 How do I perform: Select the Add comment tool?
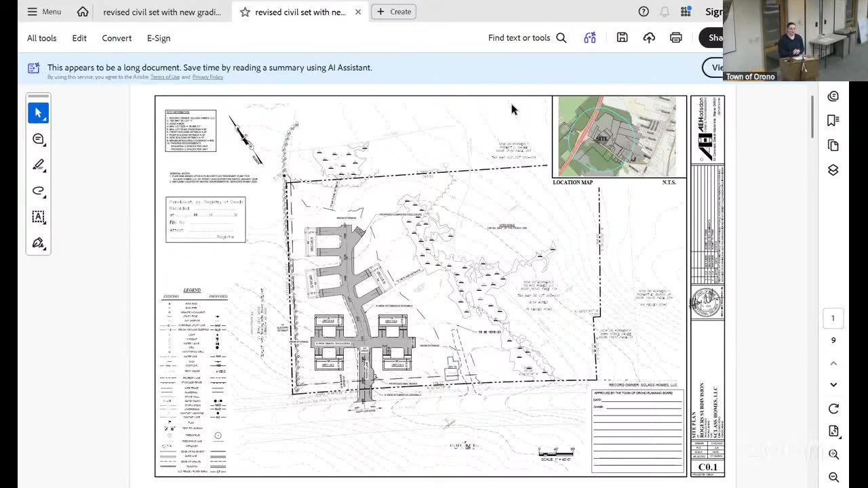[x=38, y=139]
